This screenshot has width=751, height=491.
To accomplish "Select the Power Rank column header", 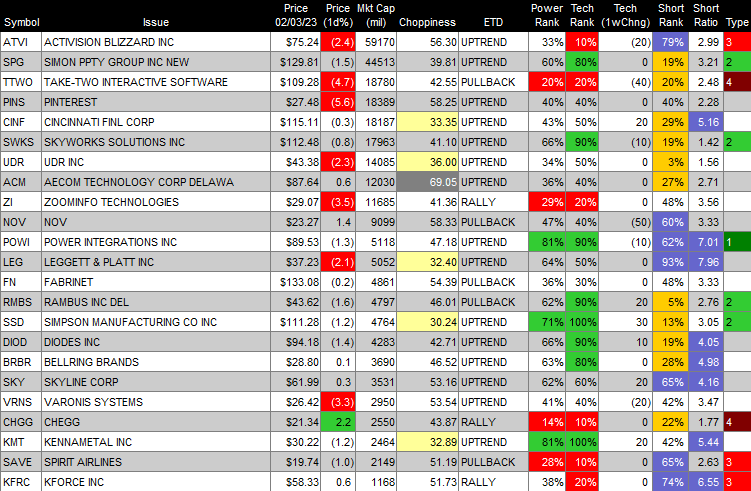I will (x=546, y=15).
